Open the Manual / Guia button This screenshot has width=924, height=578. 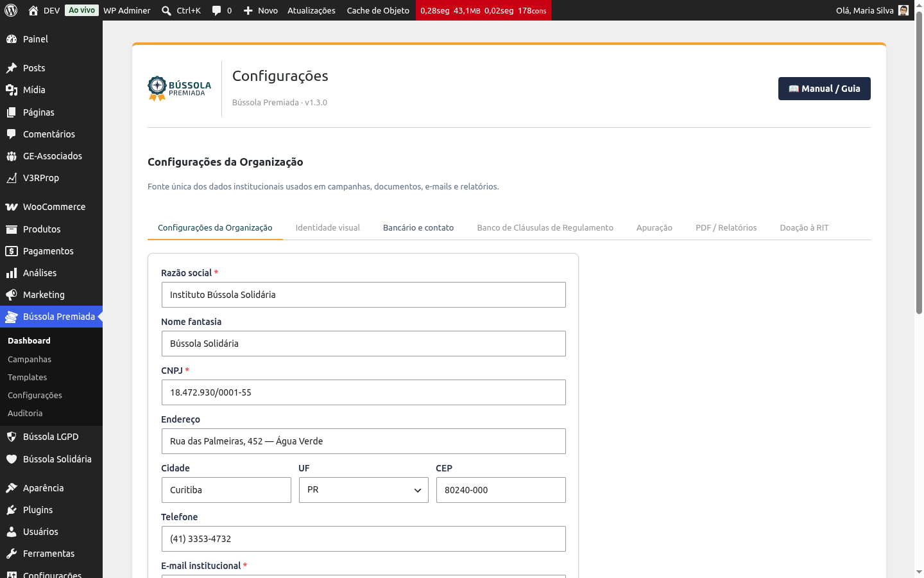(825, 89)
